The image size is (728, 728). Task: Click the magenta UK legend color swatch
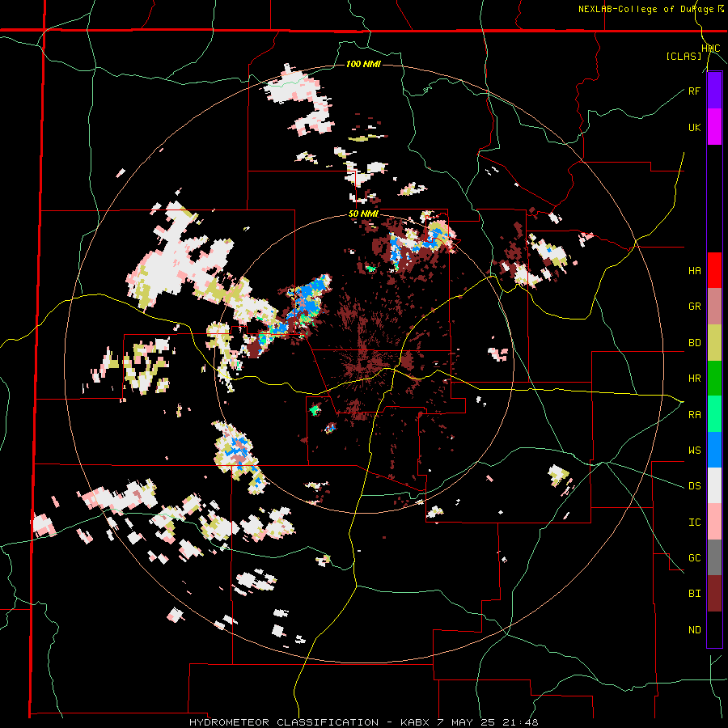(714, 127)
